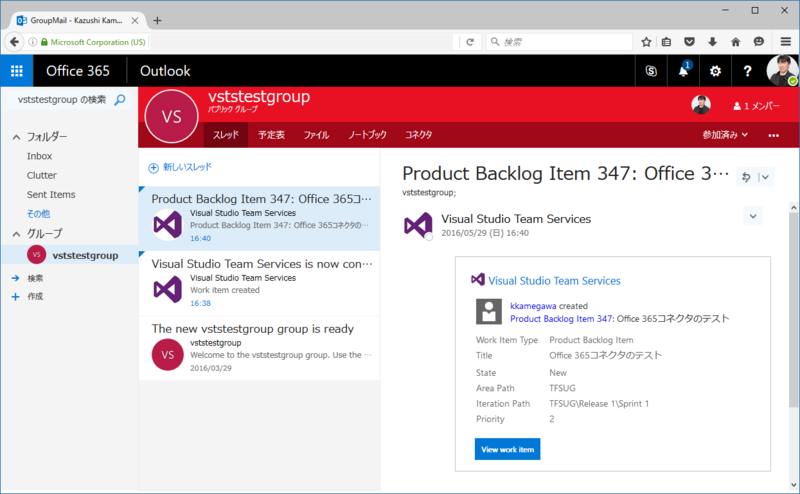Click the View work item button
Image resolution: width=800 pixels, height=494 pixels.
point(507,449)
